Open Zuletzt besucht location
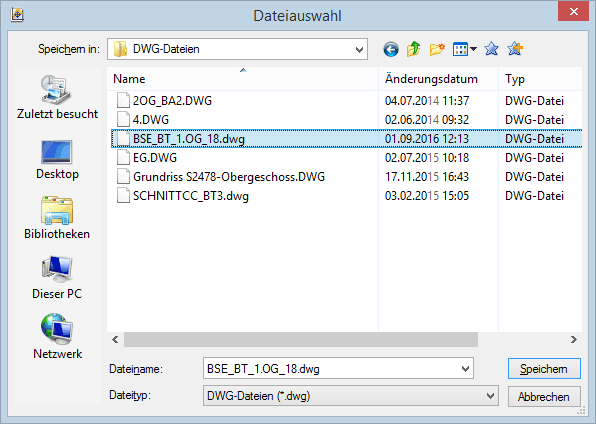 [x=57, y=97]
